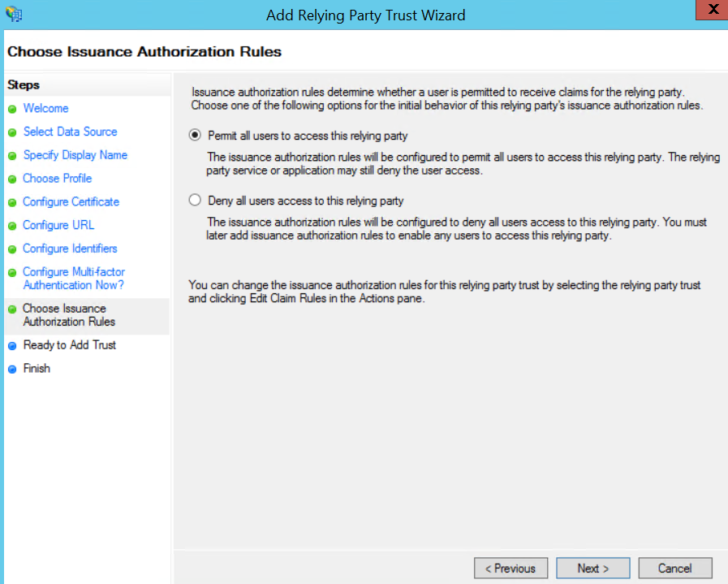
Task: Click the description under Permit all users option
Action: click(x=463, y=163)
